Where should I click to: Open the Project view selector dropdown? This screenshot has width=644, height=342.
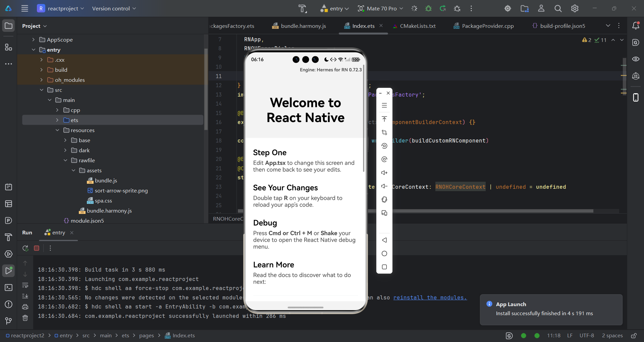35,26
